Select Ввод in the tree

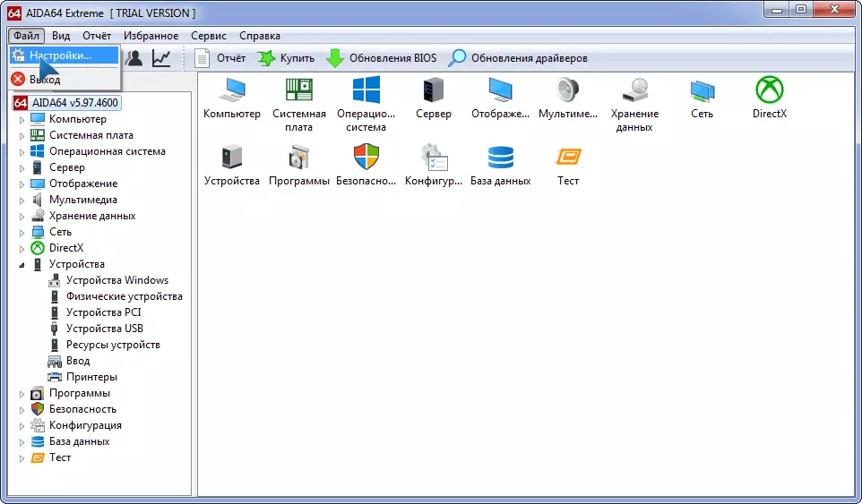(x=69, y=361)
